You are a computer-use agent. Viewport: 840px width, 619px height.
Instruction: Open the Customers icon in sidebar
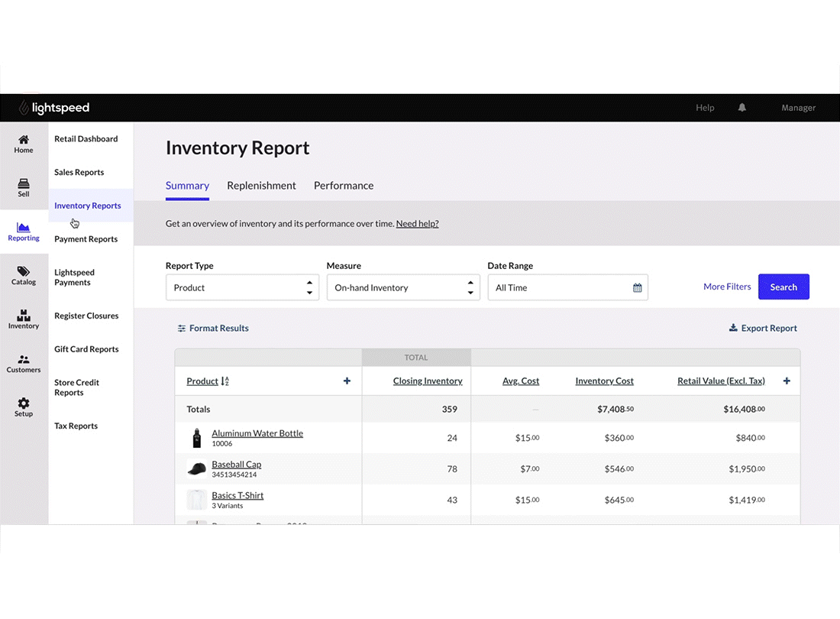[24, 359]
